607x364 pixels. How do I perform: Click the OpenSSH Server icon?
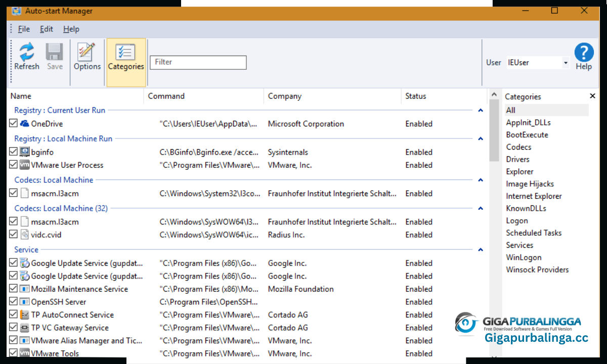(x=25, y=302)
